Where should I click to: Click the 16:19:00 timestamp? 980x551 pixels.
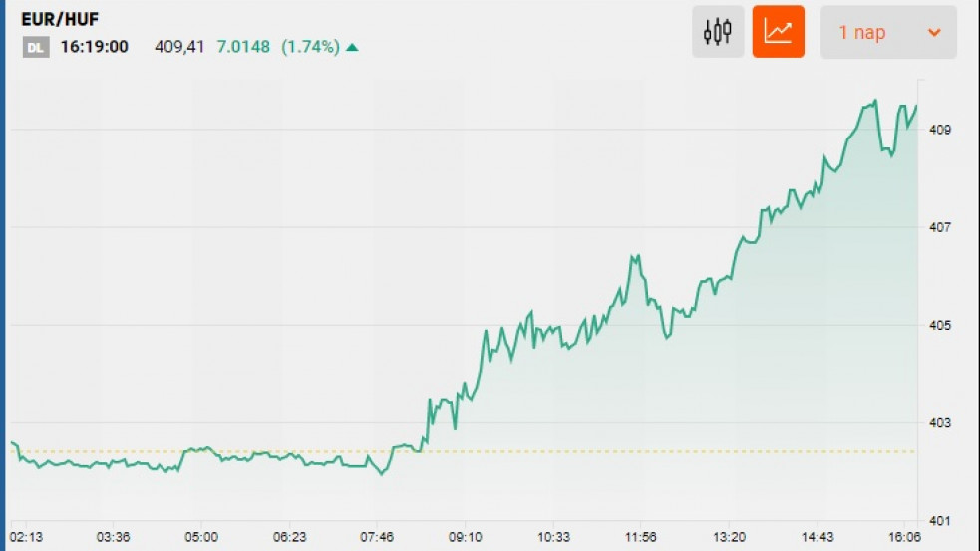point(94,47)
